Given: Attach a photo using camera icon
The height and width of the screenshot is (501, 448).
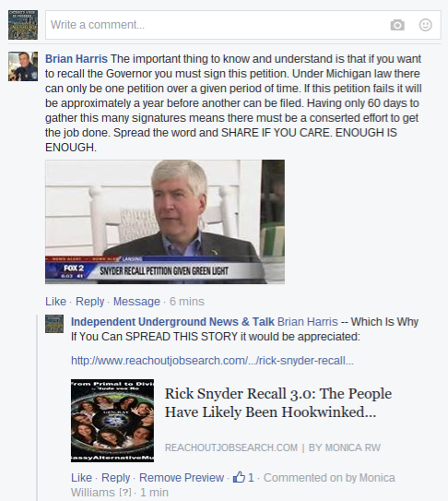Looking at the screenshot, I should [x=397, y=25].
